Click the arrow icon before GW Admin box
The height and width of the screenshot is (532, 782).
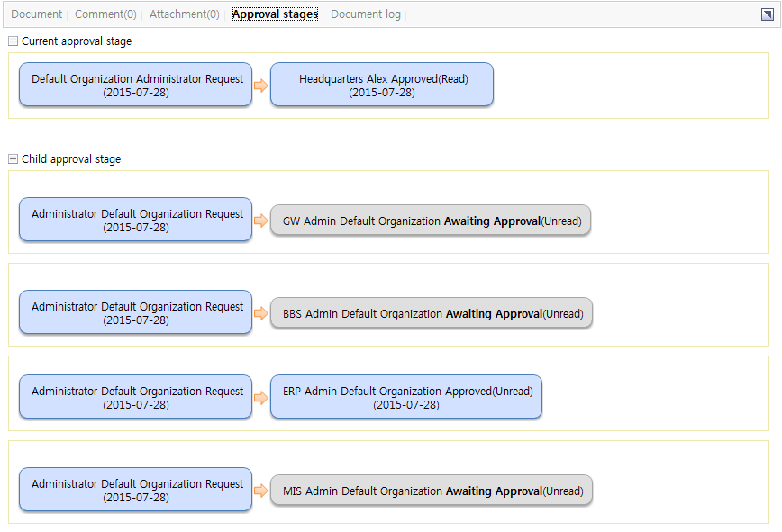click(261, 221)
